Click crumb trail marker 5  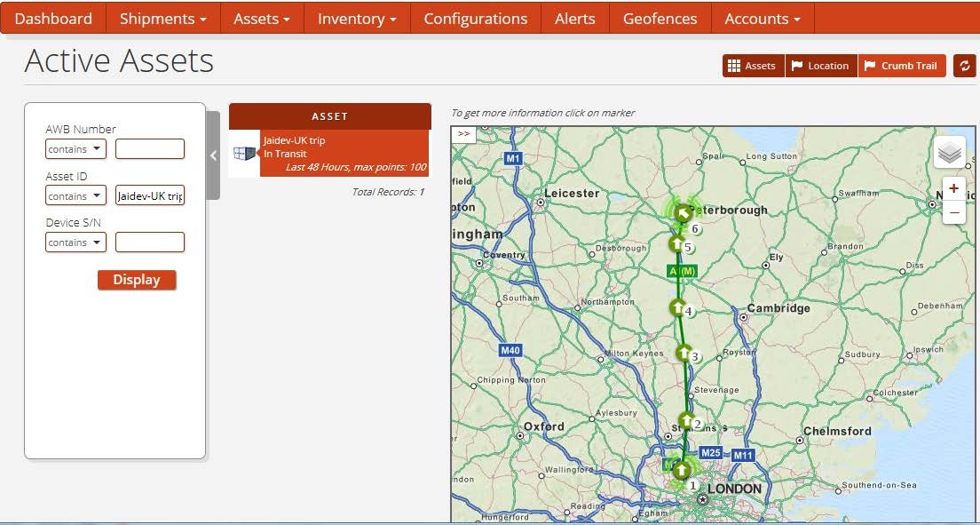pos(676,243)
